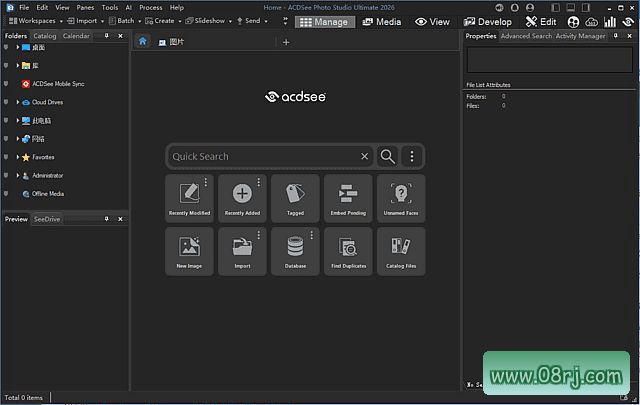Open the Batch dropdown arrow
Viewport: 640px width, 405px height.
(x=139, y=21)
